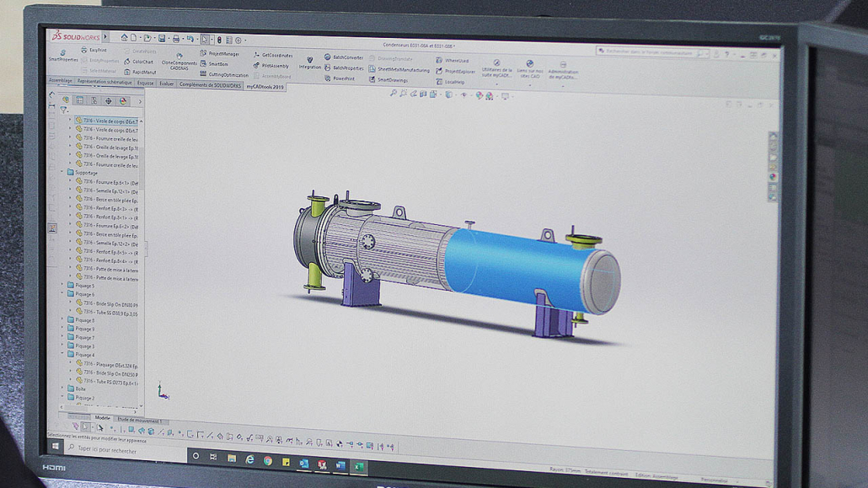The image size is (868, 488).
Task: Expand the Piquage 5 folder
Action: click(62, 285)
